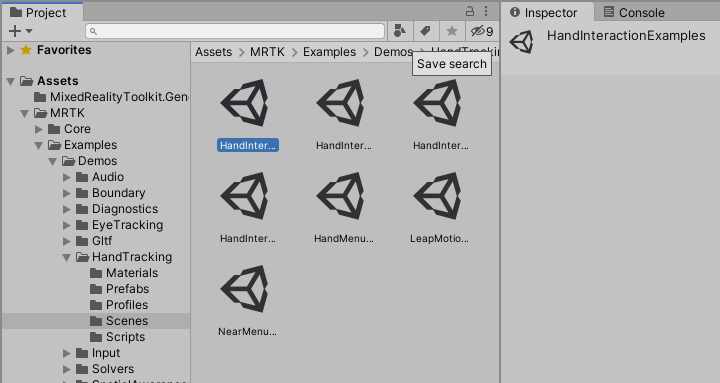Select the Examples folder label
Viewport: 720px width, 383px height.
pos(90,145)
